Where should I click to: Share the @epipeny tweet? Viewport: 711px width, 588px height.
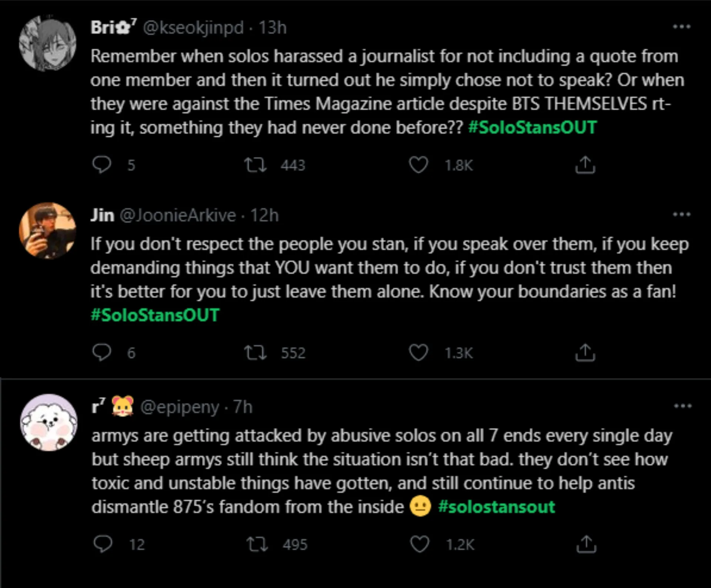point(586,544)
